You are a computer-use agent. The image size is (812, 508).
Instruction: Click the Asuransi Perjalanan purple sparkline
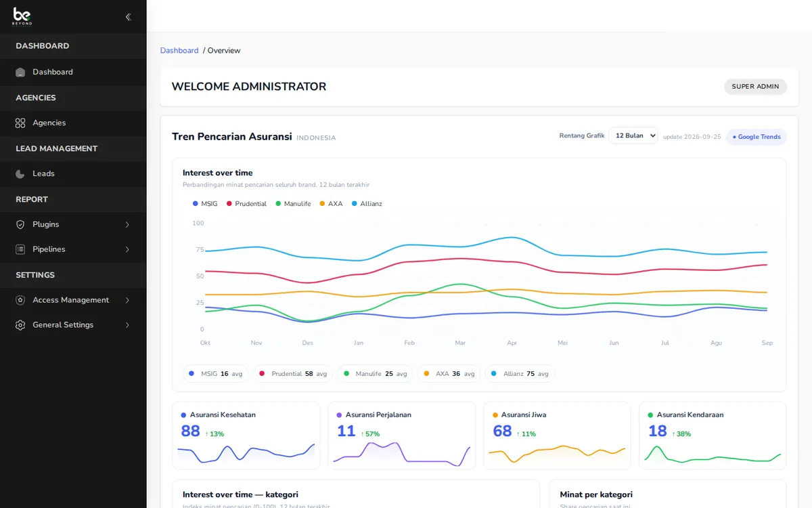pyautogui.click(x=402, y=454)
